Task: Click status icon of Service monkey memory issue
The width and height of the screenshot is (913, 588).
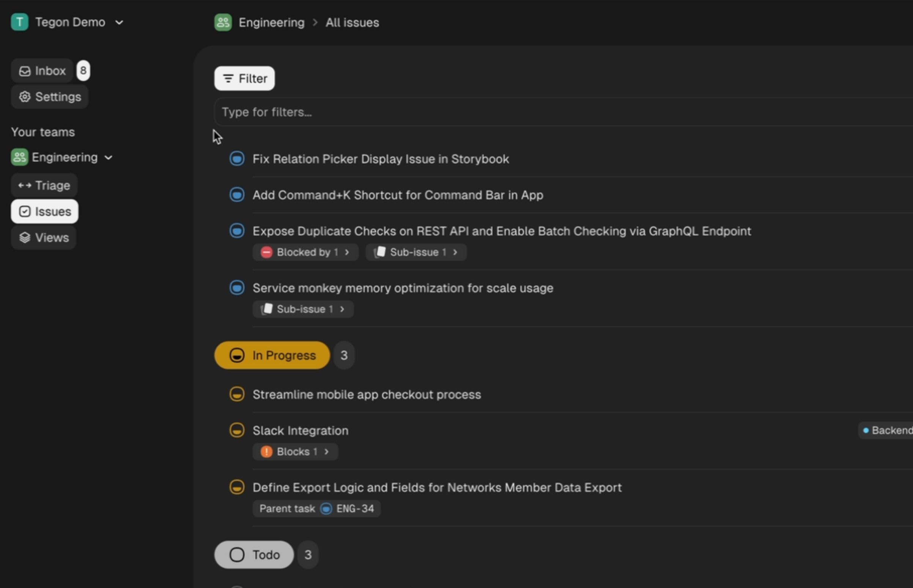Action: click(x=237, y=288)
